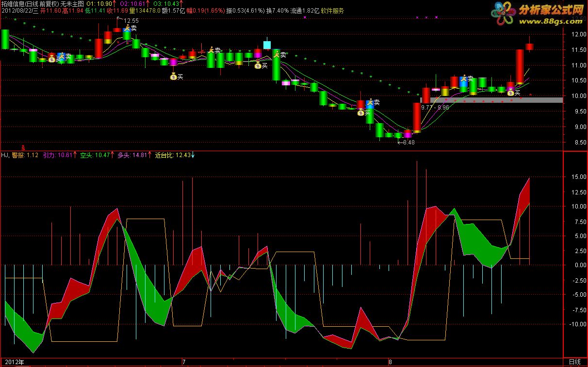Click the change value 幅0.19(1.65%)

coord(206,10)
